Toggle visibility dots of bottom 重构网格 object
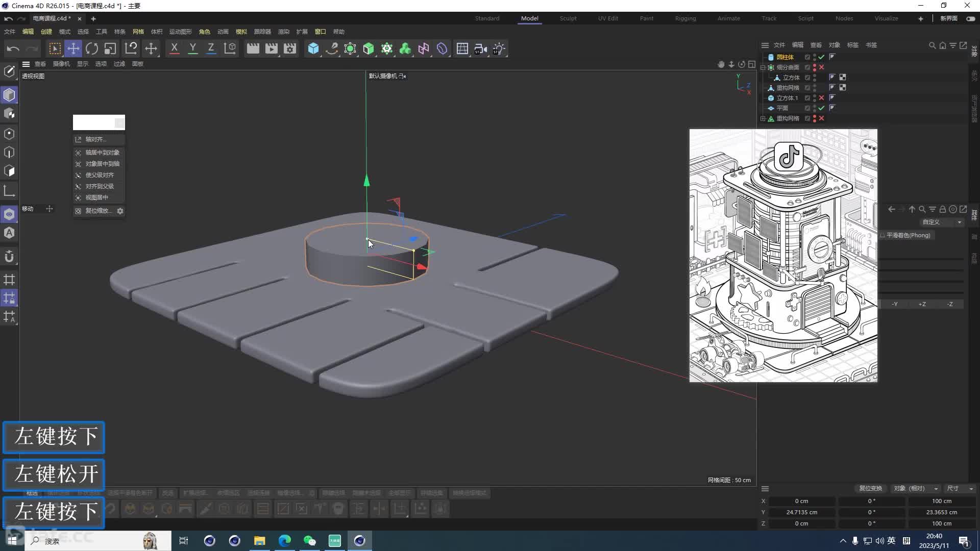The width and height of the screenshot is (980, 551). pos(815,118)
